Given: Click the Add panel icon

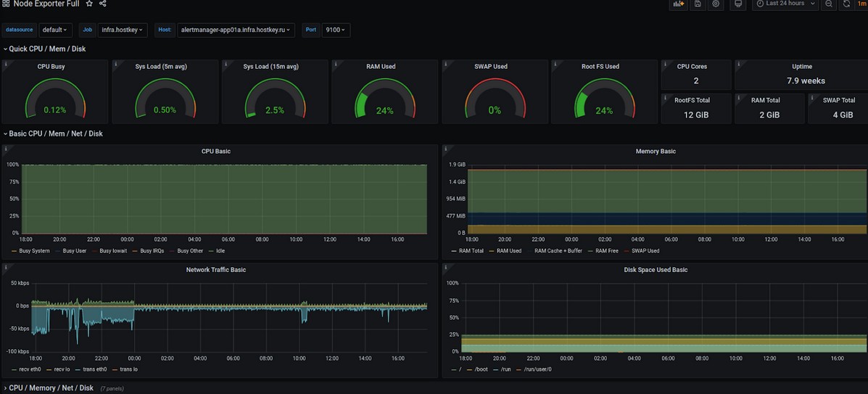Looking at the screenshot, I should pyautogui.click(x=679, y=4).
